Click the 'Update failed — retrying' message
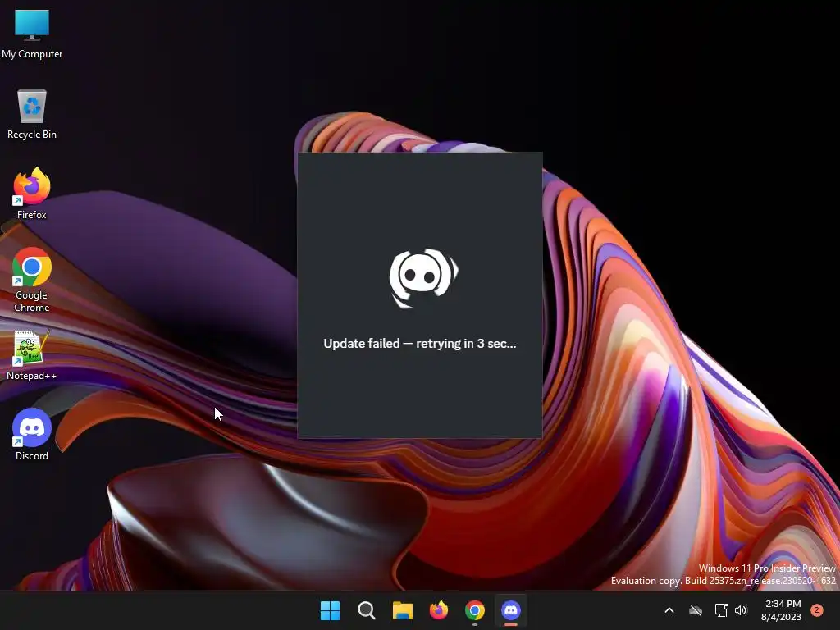Image resolution: width=840 pixels, height=630 pixels. [x=420, y=344]
